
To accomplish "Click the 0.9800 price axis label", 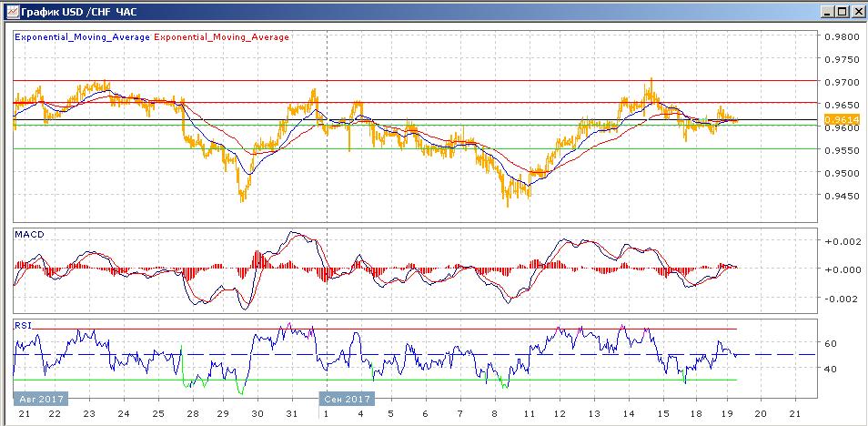I will pos(842,37).
